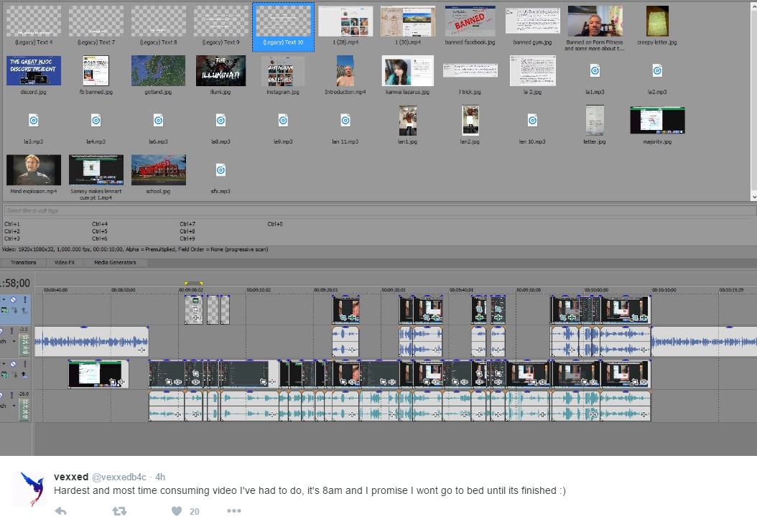This screenshot has width=757, height=532.
Task: Select the lan 11.mp3 audio file icon
Action: [345, 120]
